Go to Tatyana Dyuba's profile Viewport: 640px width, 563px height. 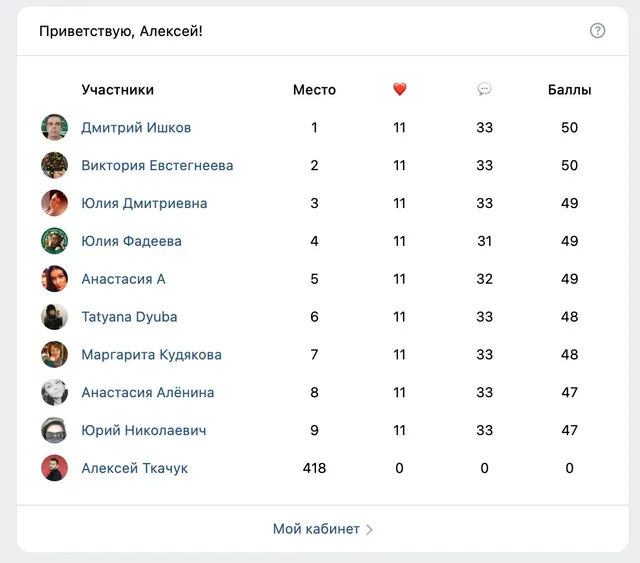click(129, 317)
